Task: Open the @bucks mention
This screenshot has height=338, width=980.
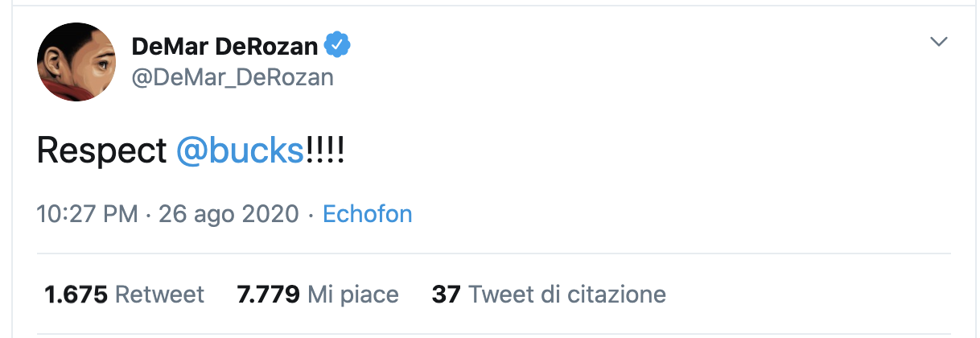Action: click(x=241, y=151)
